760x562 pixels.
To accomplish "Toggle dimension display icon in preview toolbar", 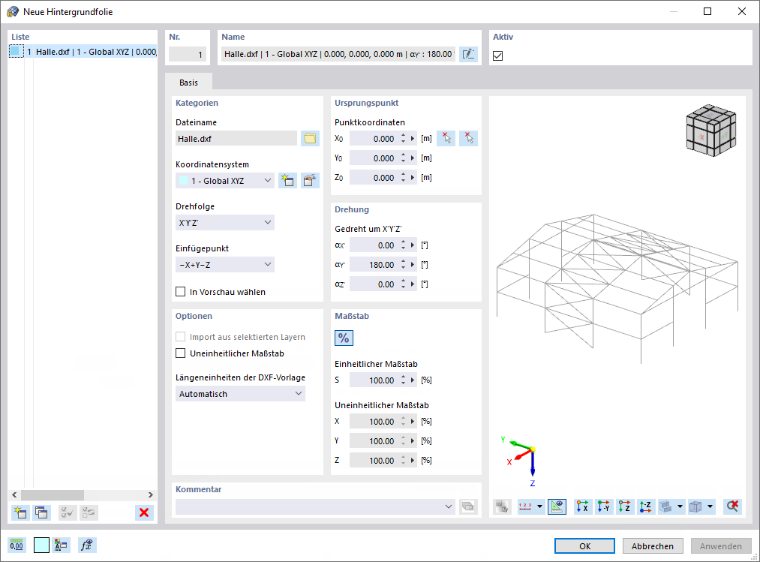I will point(557,507).
